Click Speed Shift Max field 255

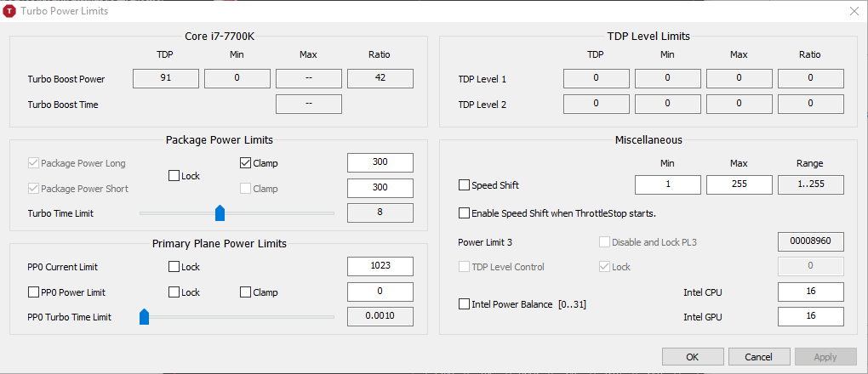740,184
